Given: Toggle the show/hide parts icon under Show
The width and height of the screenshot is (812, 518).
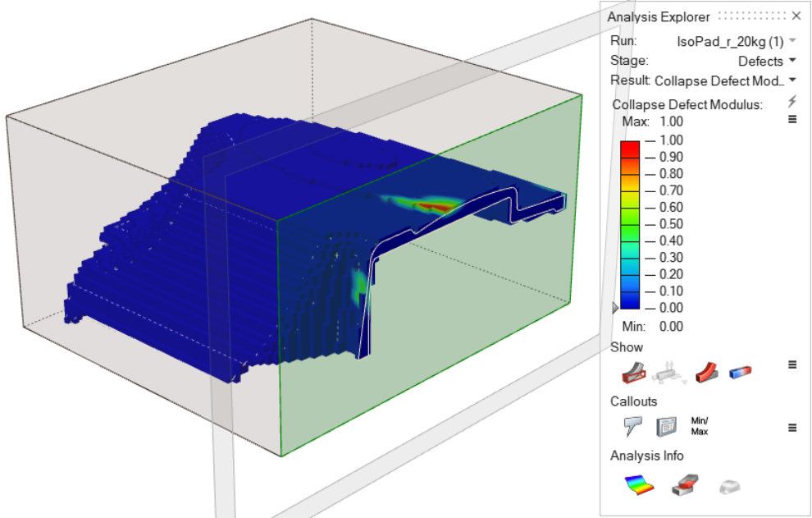Looking at the screenshot, I should pyautogui.click(x=634, y=373).
